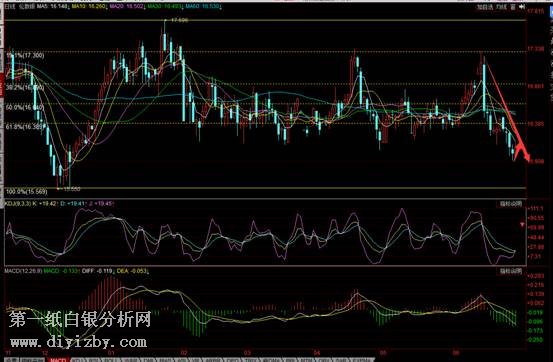Click the 指标说明 button in MACD panel

coord(510,271)
